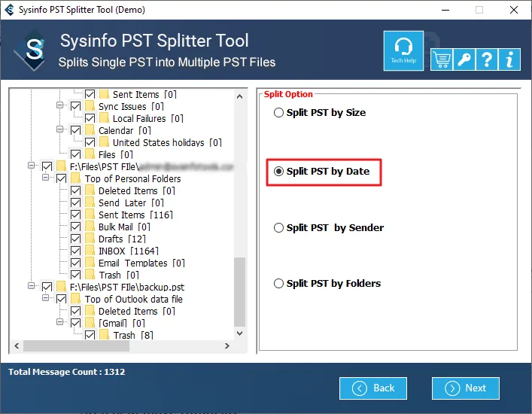Screen dimensions: 532x414
Task: Click the Back button
Action: coord(373,388)
